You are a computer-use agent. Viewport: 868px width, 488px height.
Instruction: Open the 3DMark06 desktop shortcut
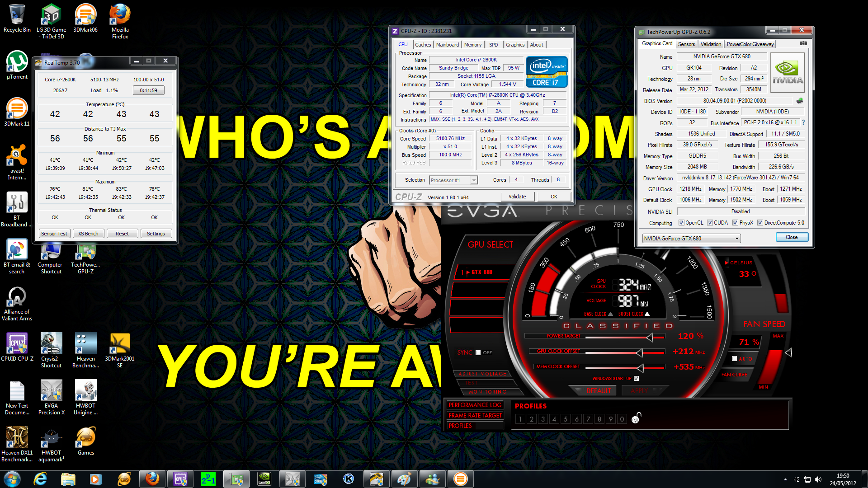point(85,18)
